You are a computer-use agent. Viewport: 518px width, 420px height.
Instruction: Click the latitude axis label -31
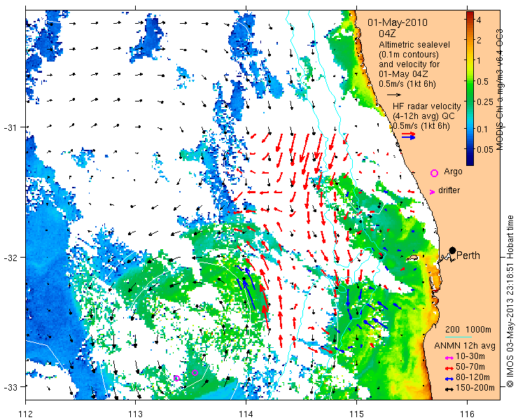tap(10, 127)
